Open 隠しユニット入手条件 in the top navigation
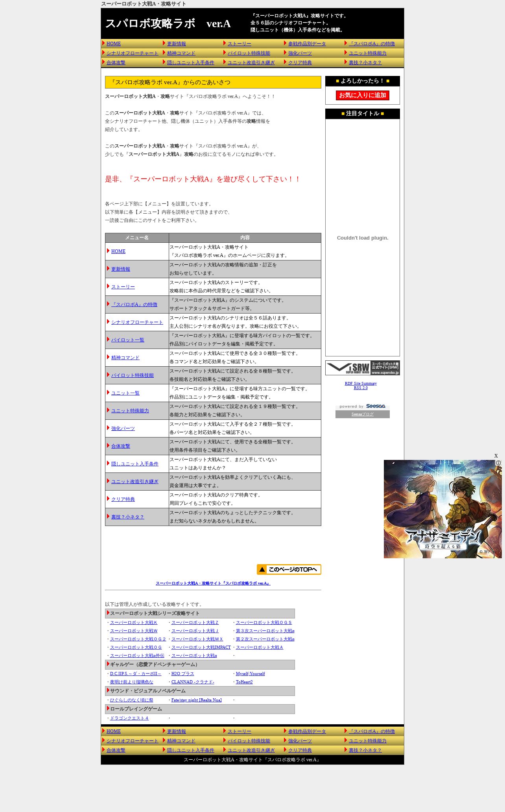 [191, 63]
